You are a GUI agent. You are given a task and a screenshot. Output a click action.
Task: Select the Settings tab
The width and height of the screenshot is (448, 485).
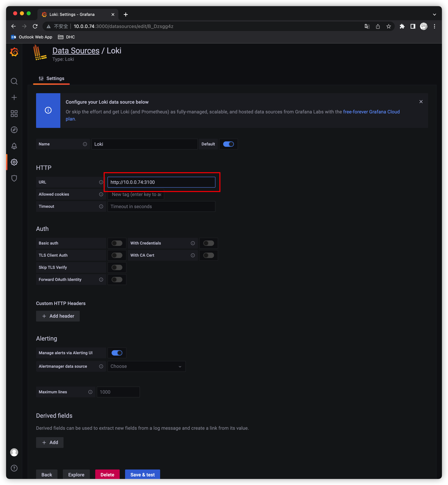[51, 79]
